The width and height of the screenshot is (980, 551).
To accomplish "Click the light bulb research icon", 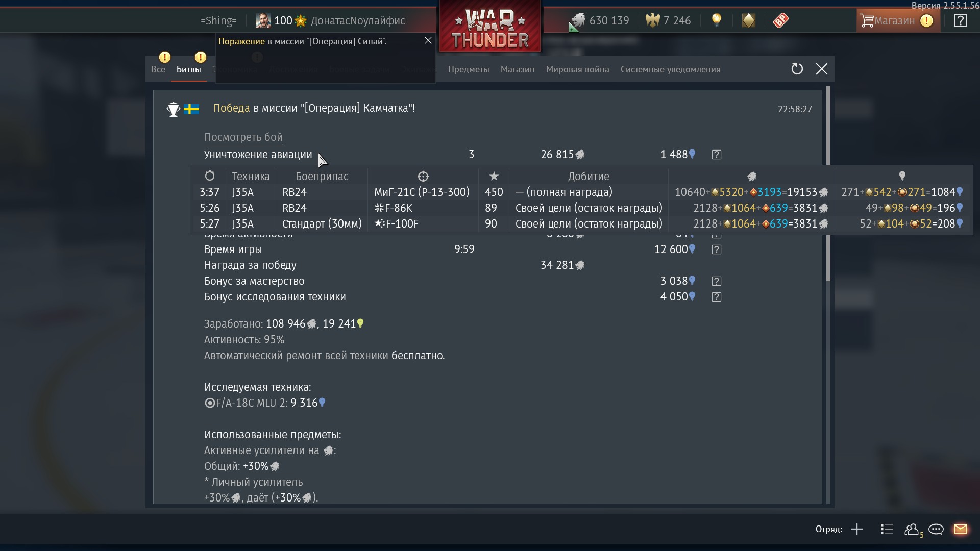I will pyautogui.click(x=717, y=20).
